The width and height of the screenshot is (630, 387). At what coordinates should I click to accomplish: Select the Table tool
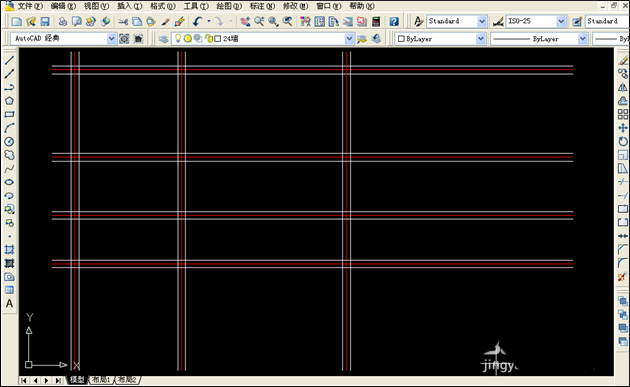click(9, 290)
